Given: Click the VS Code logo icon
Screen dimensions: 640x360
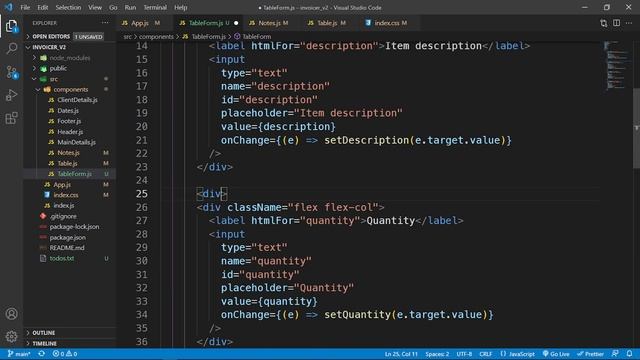Looking at the screenshot, I should click(x=8, y=7).
